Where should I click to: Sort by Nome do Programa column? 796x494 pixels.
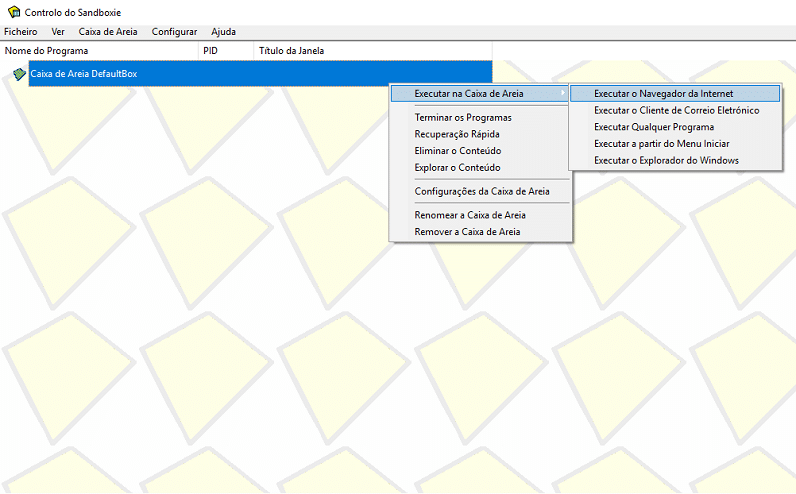coord(100,51)
